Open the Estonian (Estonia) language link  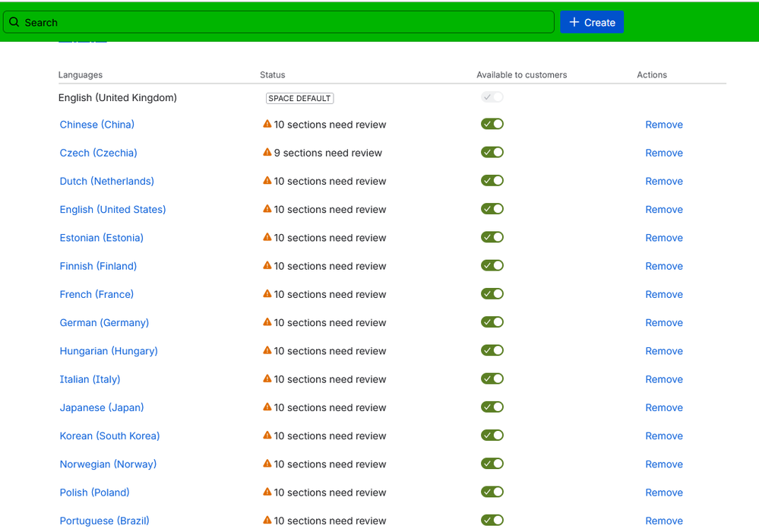[101, 238]
